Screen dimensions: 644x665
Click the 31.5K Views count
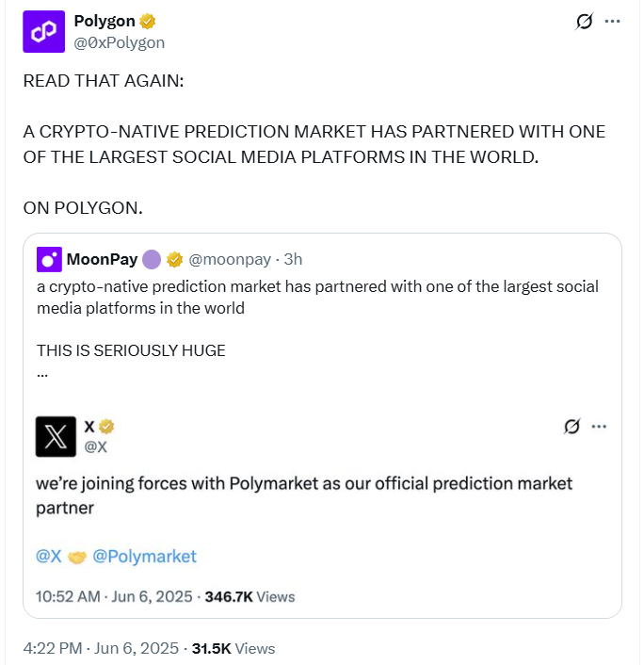tap(233, 648)
